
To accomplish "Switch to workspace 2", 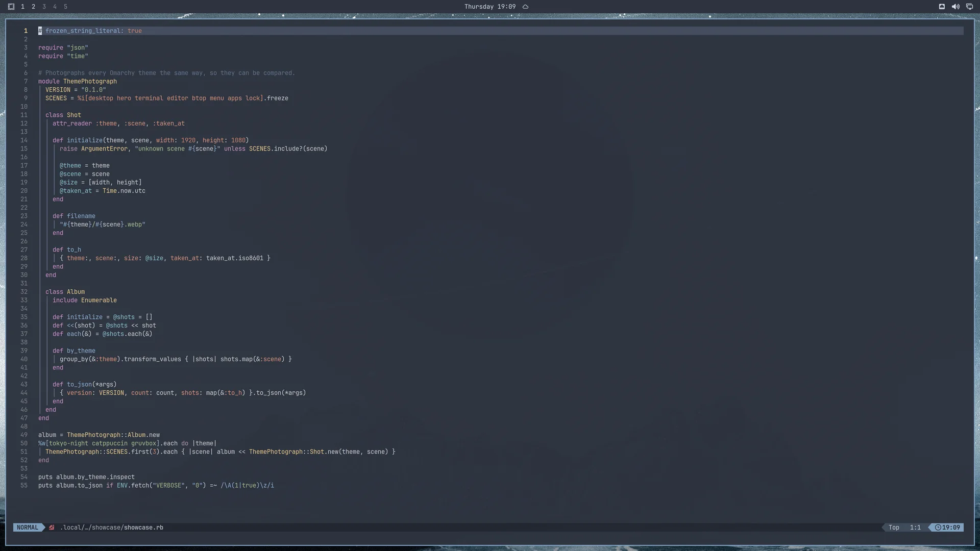I will (33, 7).
